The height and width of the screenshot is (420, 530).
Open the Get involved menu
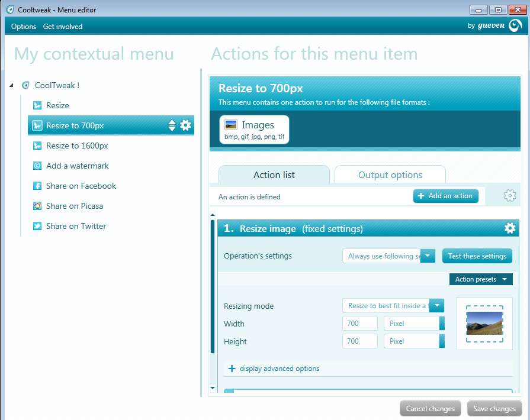63,27
